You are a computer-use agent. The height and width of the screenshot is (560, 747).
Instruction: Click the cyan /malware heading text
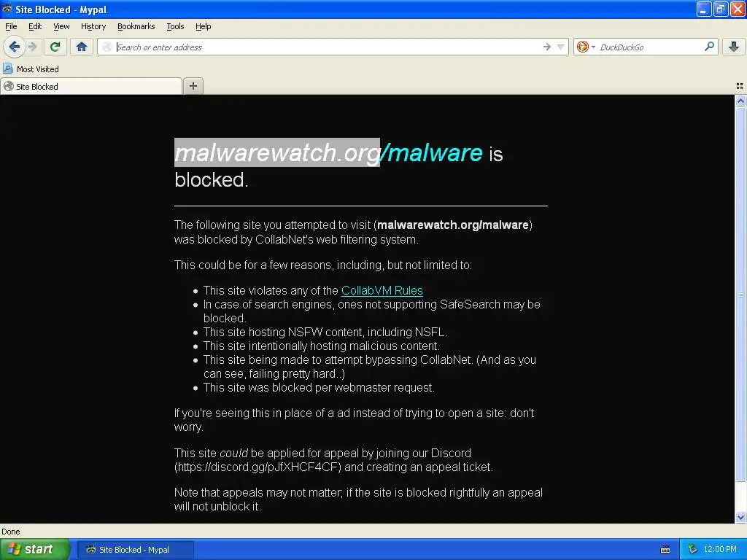click(432, 153)
